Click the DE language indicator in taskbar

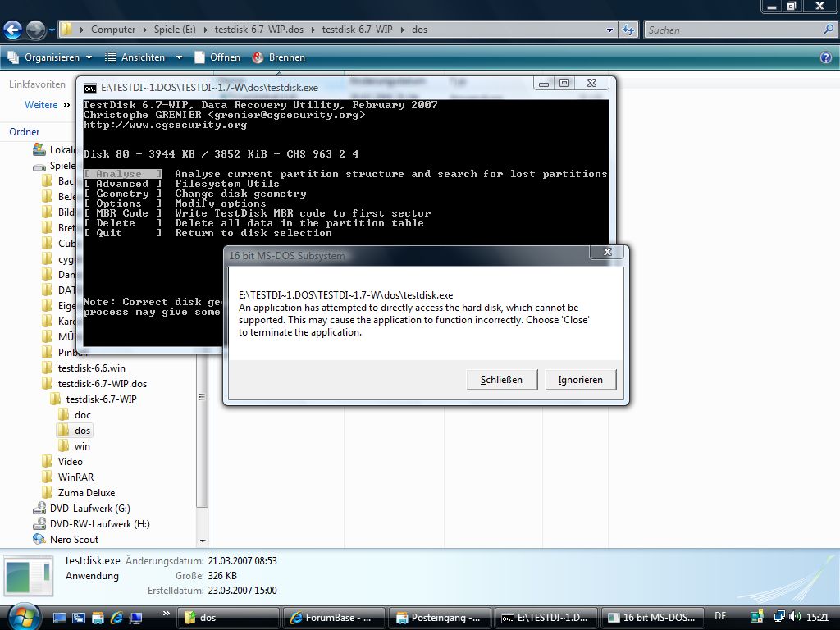720,616
